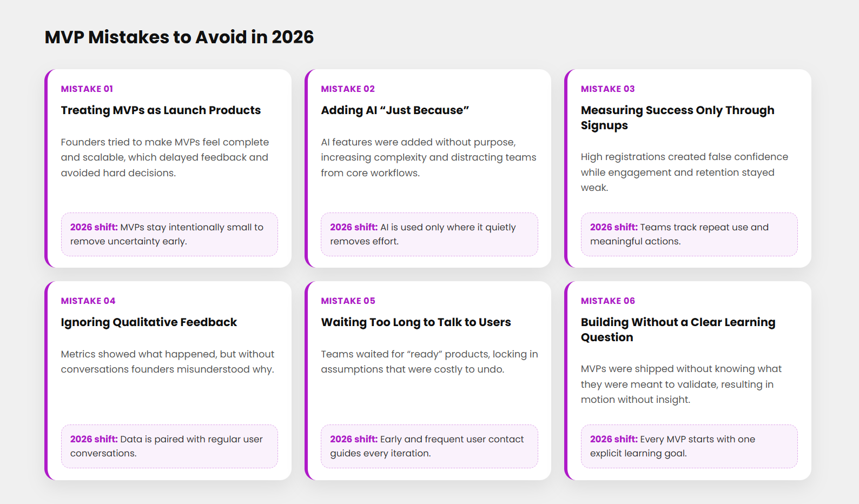The width and height of the screenshot is (859, 504).
Task: Click the heading Treating MVPs as Launch Products
Action: tap(161, 110)
